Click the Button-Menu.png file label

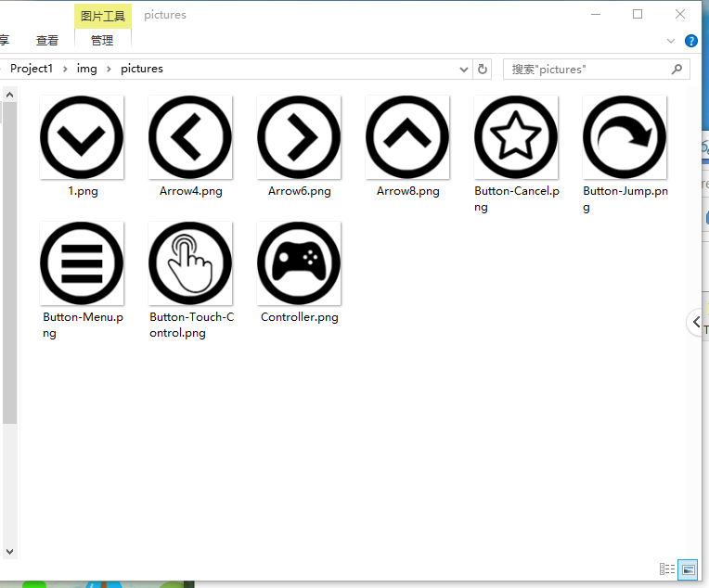tap(83, 325)
